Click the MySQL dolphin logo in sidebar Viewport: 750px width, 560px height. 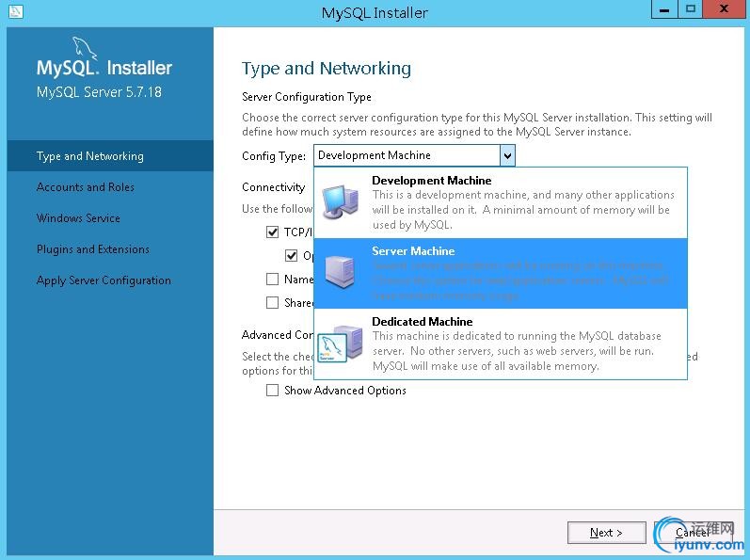pyautogui.click(x=84, y=49)
